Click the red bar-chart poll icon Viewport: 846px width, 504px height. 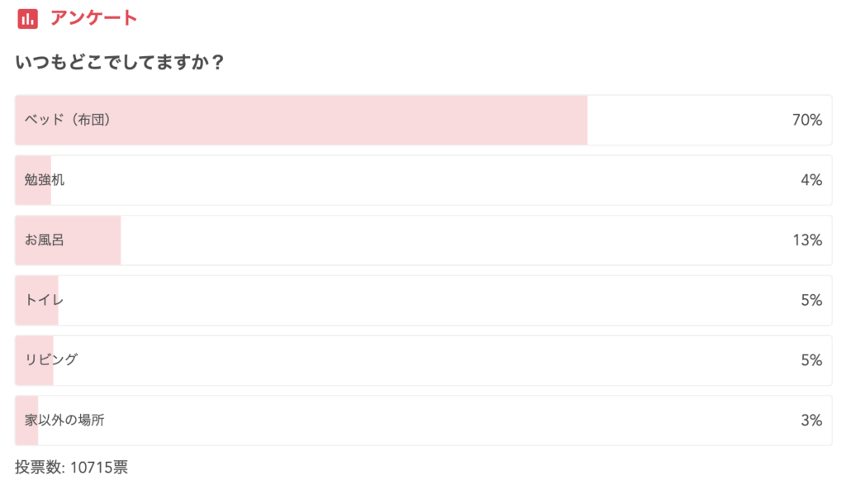(27, 19)
